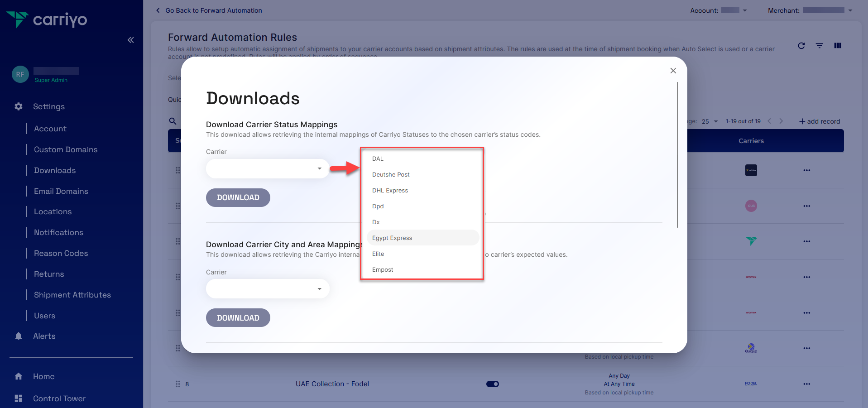This screenshot has height=408, width=868.
Task: Close the Downloads dialog
Action: click(x=673, y=71)
